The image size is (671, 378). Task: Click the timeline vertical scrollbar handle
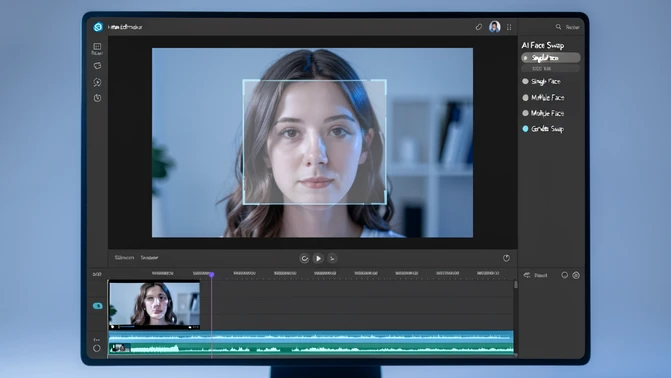pyautogui.click(x=516, y=285)
